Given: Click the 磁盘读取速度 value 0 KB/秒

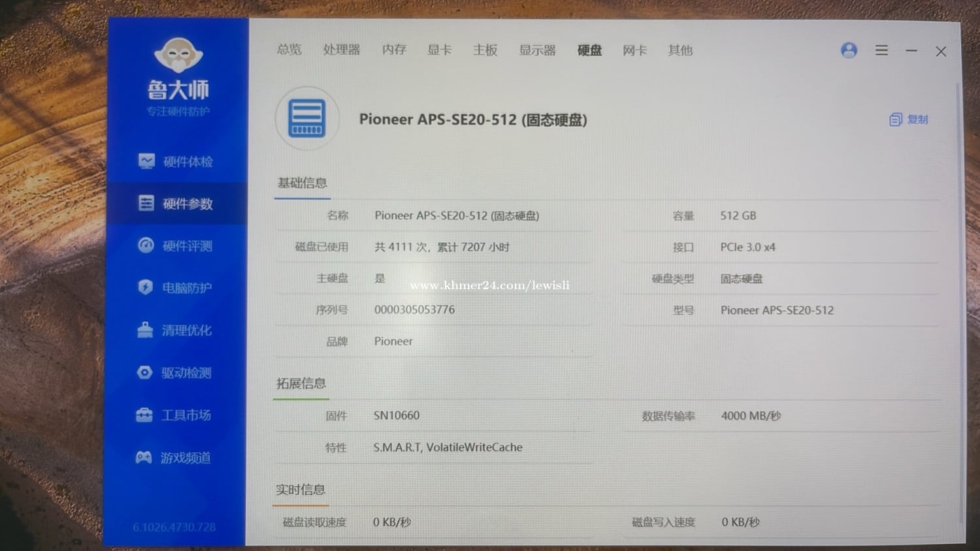Looking at the screenshot, I should (392, 522).
